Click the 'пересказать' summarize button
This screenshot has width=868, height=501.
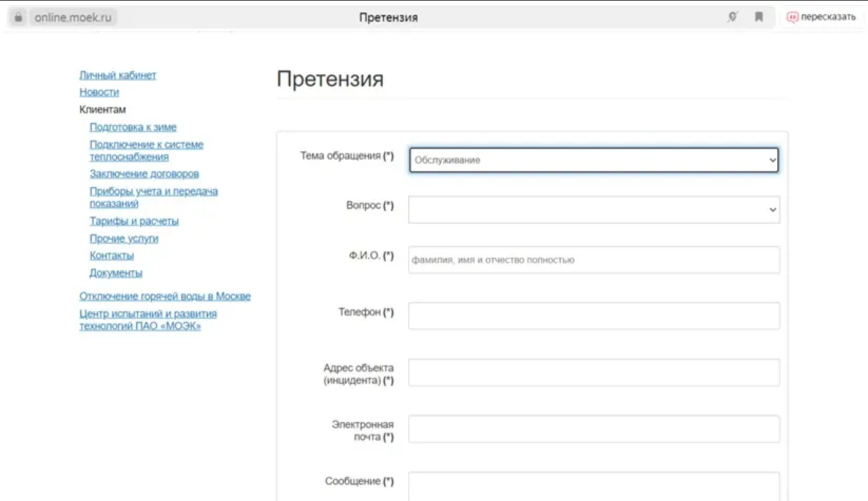pyautogui.click(x=821, y=17)
